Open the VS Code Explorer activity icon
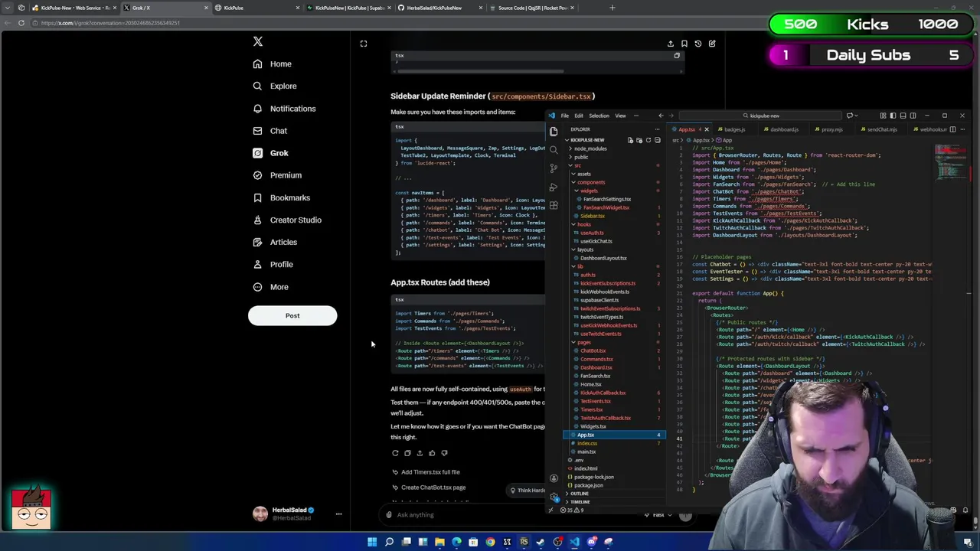The width and height of the screenshot is (980, 551). pyautogui.click(x=554, y=132)
